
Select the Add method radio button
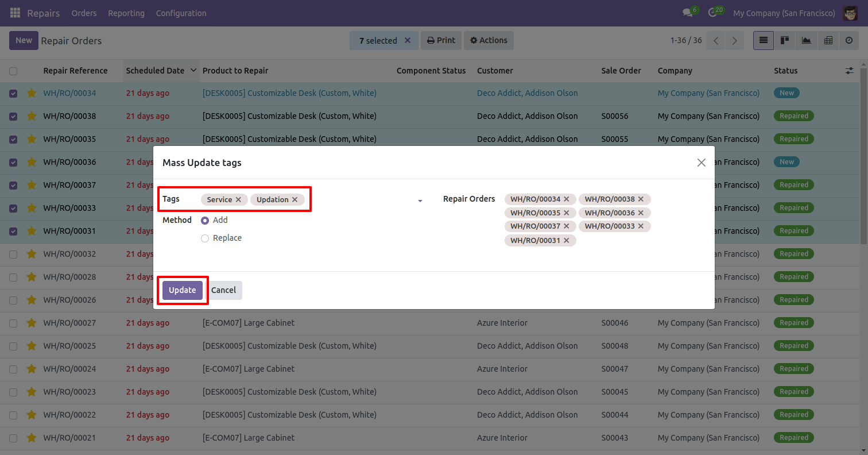click(x=205, y=221)
